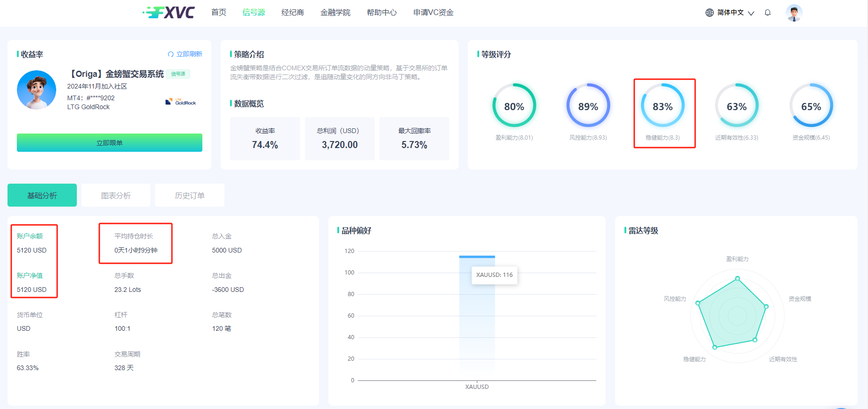Expand the 简体中文 language dropdown
Screen dimensions: 868x409
[x=735, y=13]
